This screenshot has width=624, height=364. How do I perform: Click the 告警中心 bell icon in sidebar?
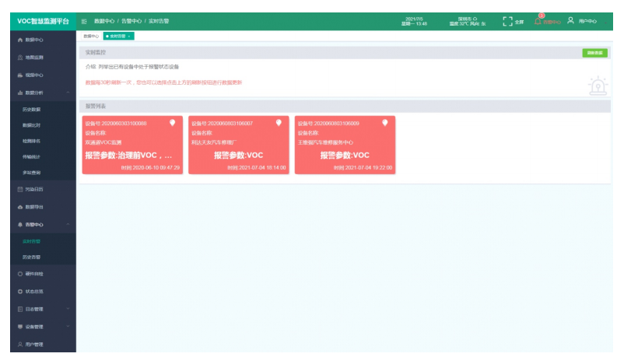[20, 225]
